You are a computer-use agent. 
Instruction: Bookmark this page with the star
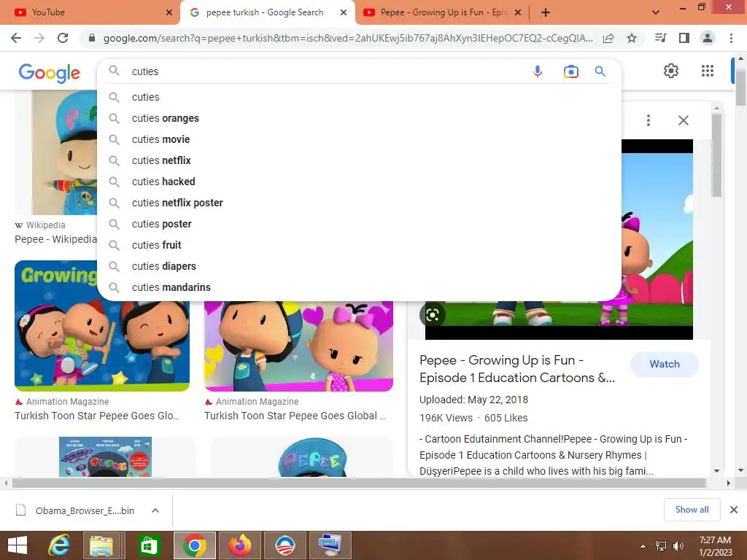point(632,38)
